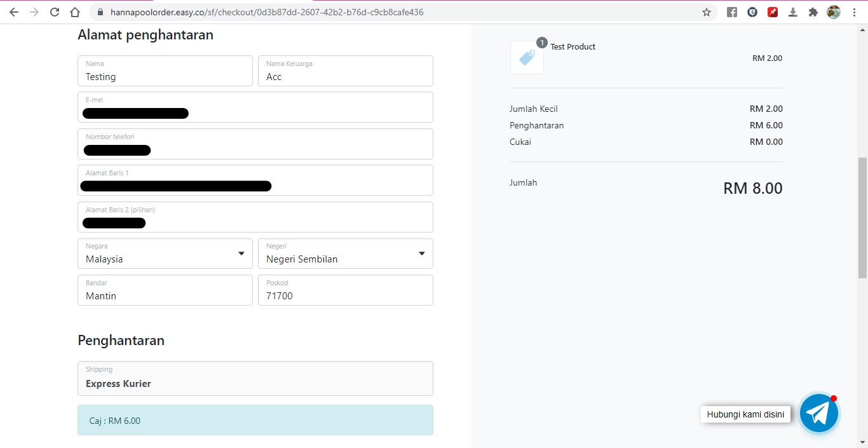This screenshot has height=448, width=868.
Task: Click the Telegram chat bubble icon
Action: click(818, 414)
